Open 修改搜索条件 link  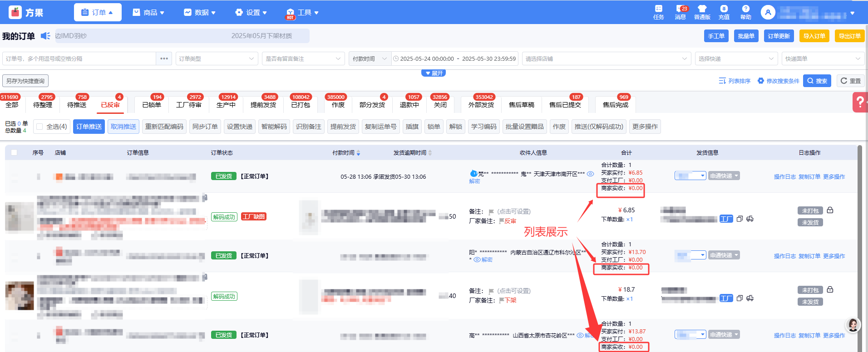click(779, 81)
